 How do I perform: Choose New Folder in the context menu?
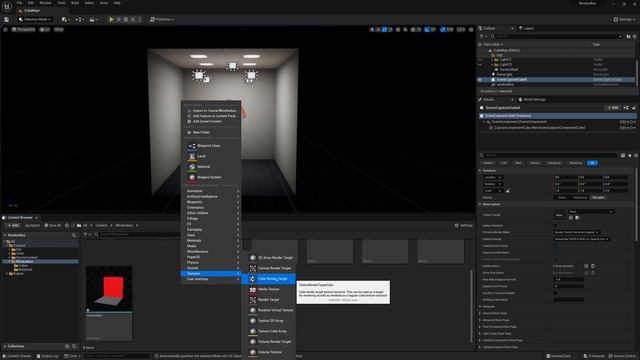tap(211, 132)
